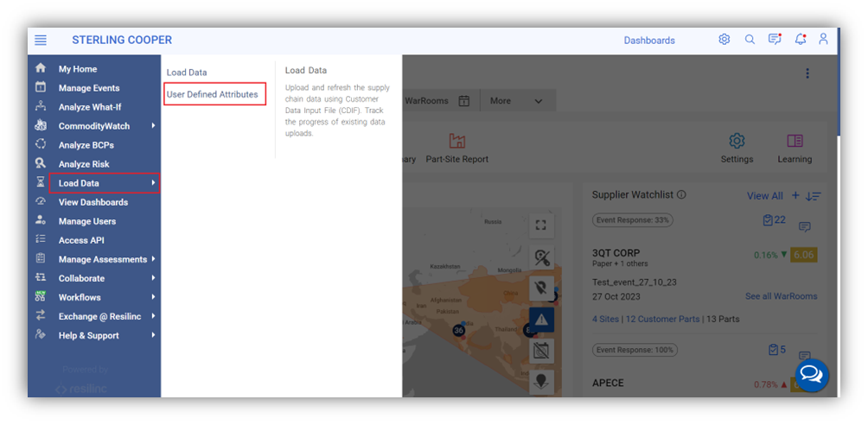Click the map pin layers button

(541, 381)
